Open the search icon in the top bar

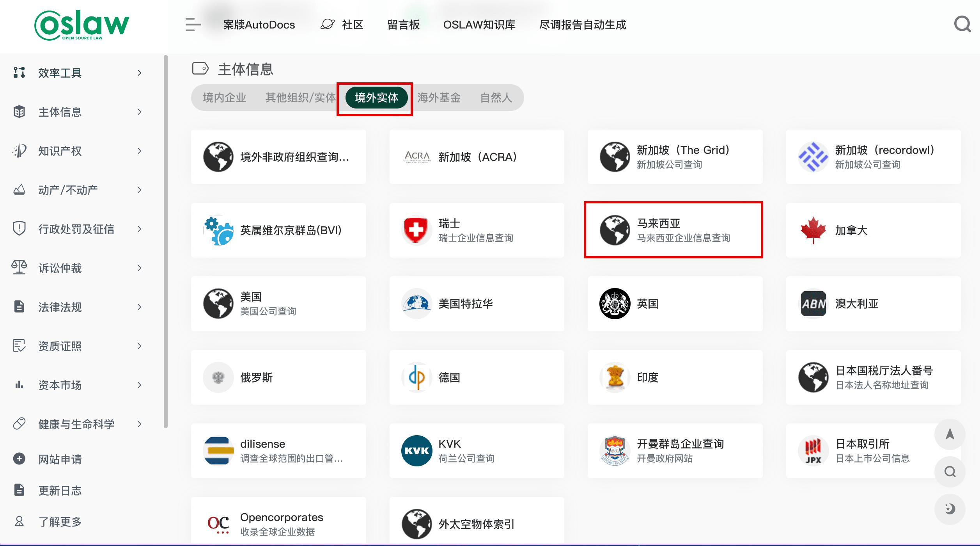pyautogui.click(x=962, y=24)
